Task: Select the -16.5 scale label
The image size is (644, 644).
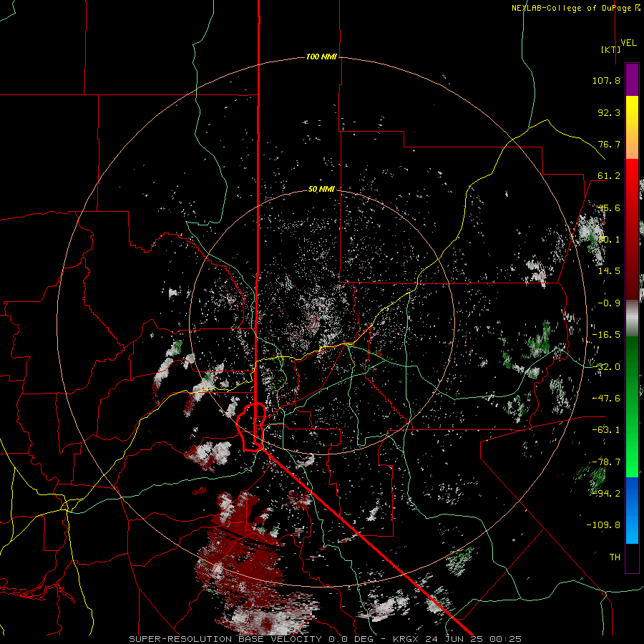Action: [x=606, y=335]
